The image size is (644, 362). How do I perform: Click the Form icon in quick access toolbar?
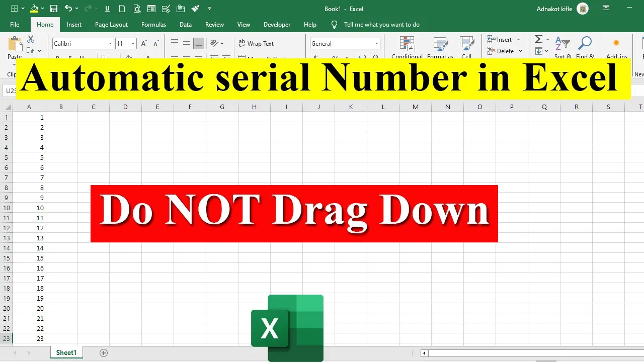pos(151,9)
